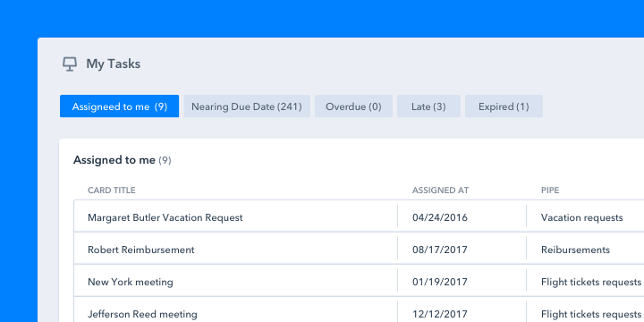Click the Vacation requests pipe cell
The image size is (644, 322).
point(582,217)
